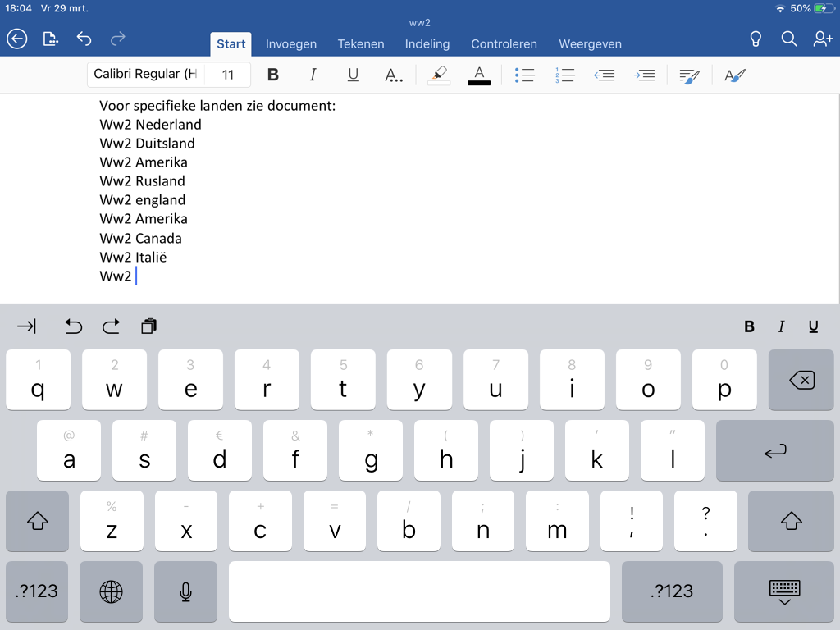Open the Calibri Regular font picker
Image resolution: width=840 pixels, height=630 pixels.
point(145,75)
